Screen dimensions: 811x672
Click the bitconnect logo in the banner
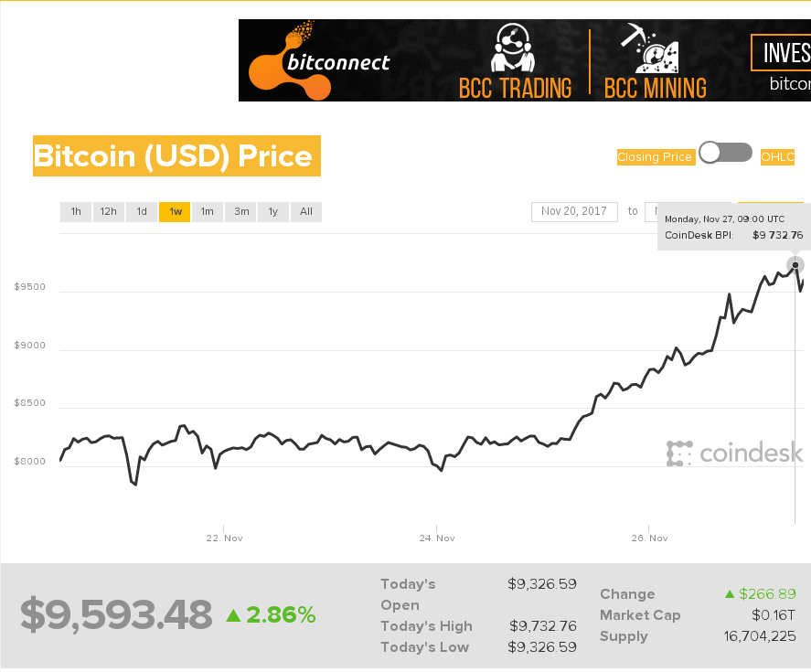pyautogui.click(x=319, y=60)
